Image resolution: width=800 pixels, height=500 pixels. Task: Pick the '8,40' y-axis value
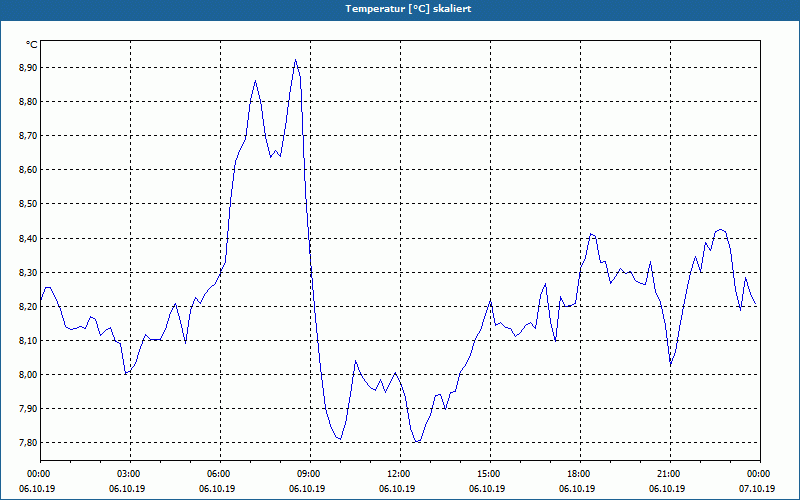[28, 238]
